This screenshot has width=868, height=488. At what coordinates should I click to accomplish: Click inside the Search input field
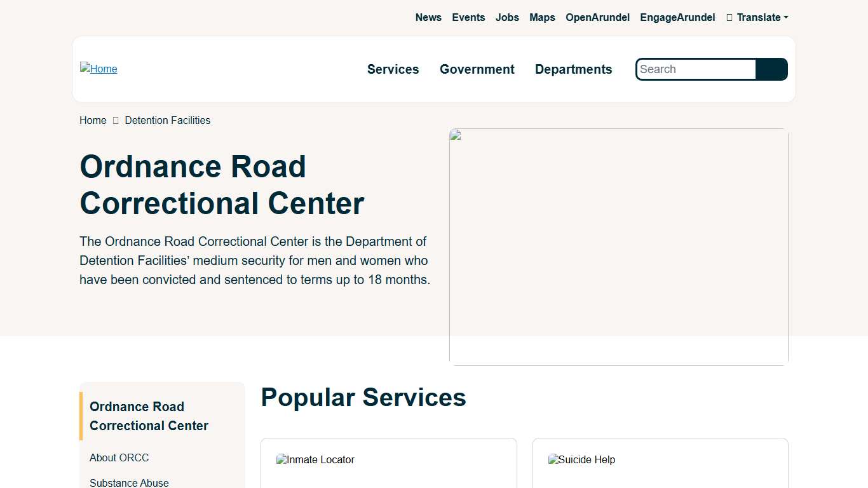click(693, 69)
